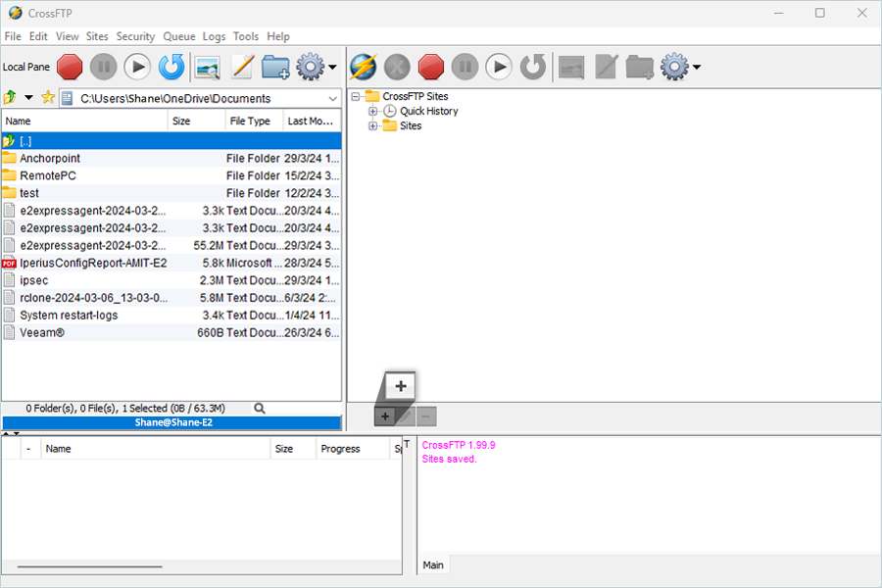Click the plus button to add a site

[385, 416]
